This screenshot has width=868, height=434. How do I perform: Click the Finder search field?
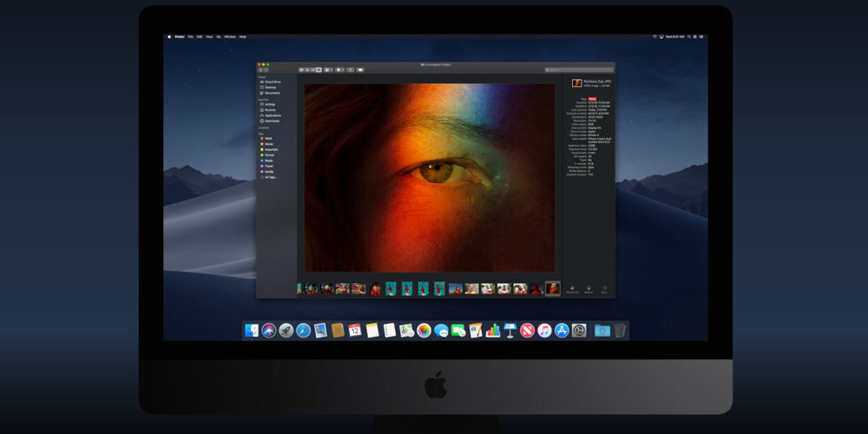(579, 69)
